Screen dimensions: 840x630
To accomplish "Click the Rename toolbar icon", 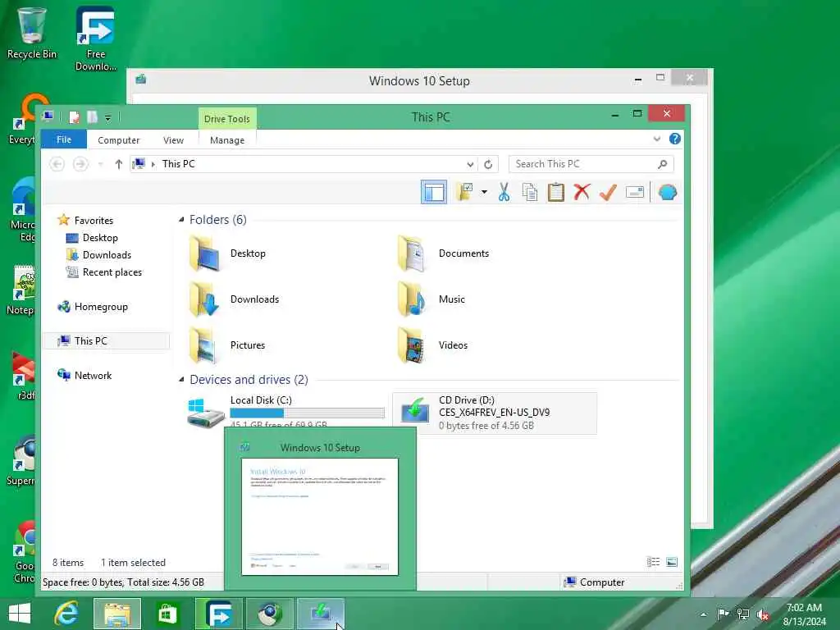I will click(635, 192).
